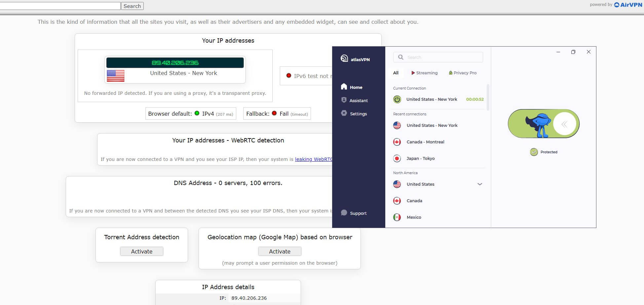Click the webpage search text box

pos(60,6)
